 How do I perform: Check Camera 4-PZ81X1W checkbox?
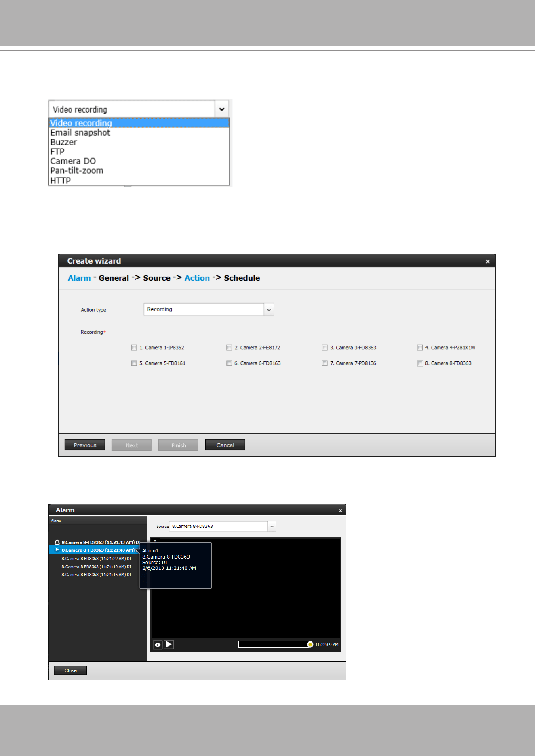pyautogui.click(x=420, y=348)
